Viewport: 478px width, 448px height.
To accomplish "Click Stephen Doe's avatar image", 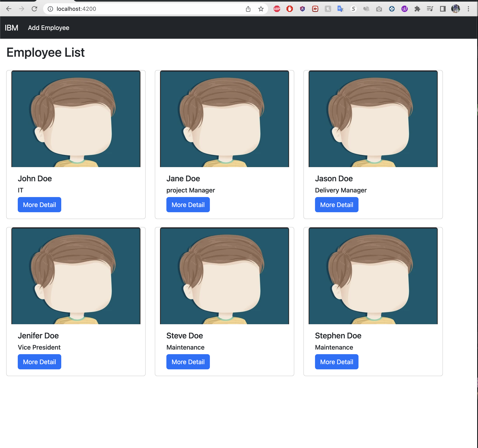I will point(373,276).
